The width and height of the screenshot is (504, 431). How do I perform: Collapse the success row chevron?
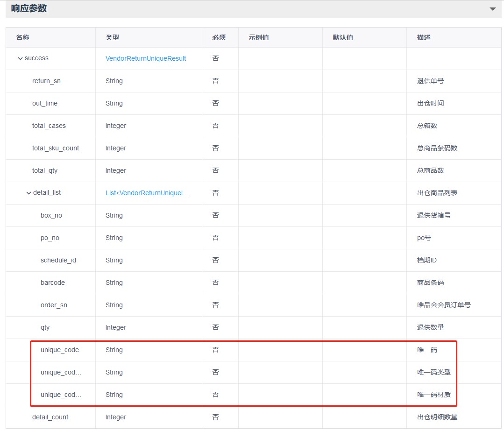coord(20,58)
